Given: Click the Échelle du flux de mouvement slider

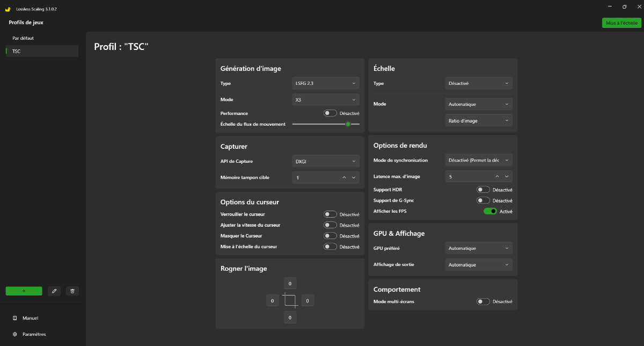Looking at the screenshot, I should point(326,124).
